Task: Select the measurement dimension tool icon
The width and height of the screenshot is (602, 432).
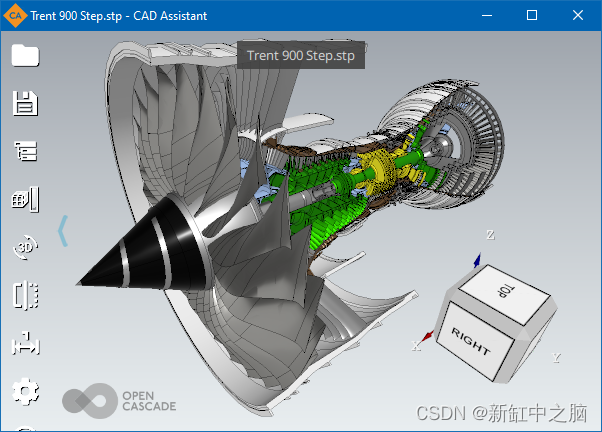Action: (26, 343)
